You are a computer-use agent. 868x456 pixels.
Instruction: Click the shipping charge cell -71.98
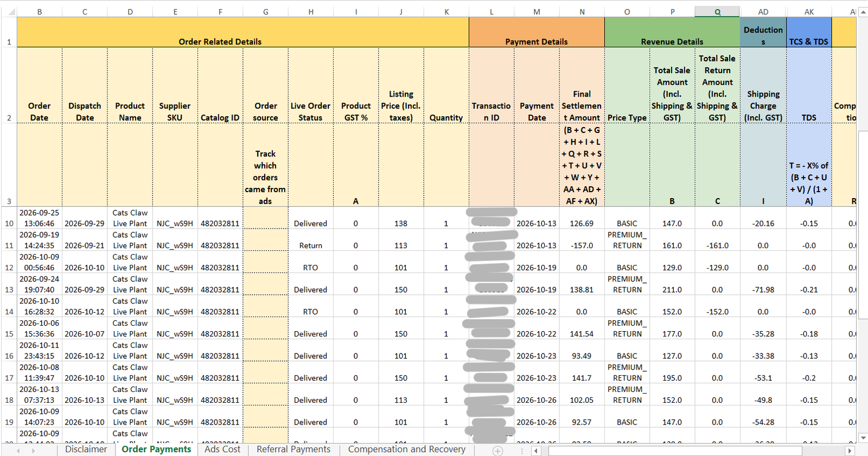click(763, 284)
